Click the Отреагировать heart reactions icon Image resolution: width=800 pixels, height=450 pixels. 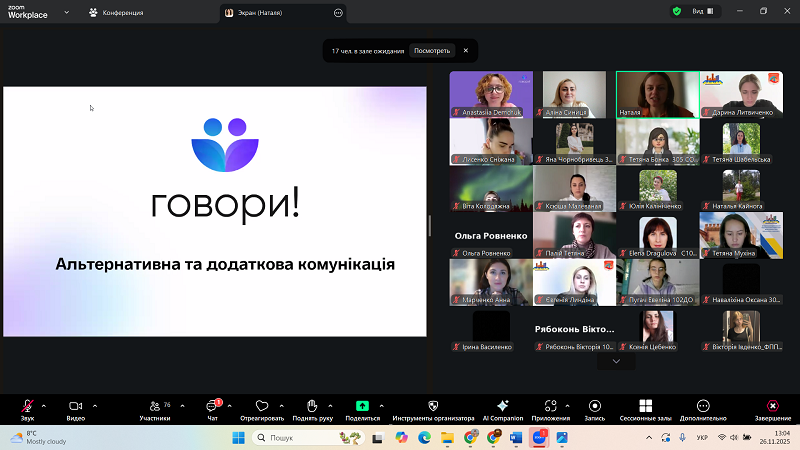click(x=262, y=406)
